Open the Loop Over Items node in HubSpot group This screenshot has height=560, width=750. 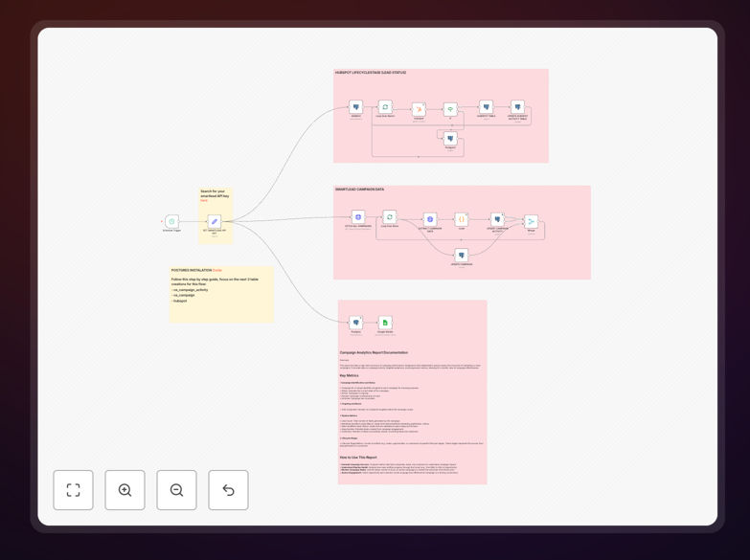click(385, 107)
